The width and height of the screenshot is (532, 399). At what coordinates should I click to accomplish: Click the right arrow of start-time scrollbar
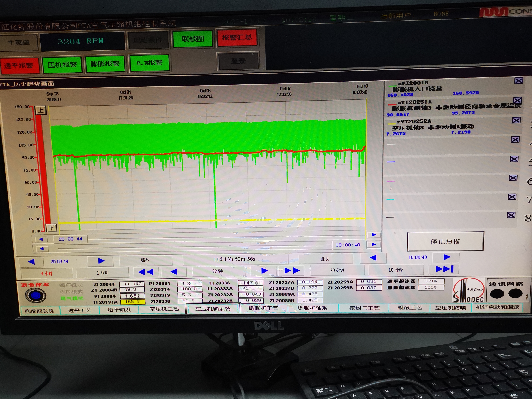pos(374,235)
